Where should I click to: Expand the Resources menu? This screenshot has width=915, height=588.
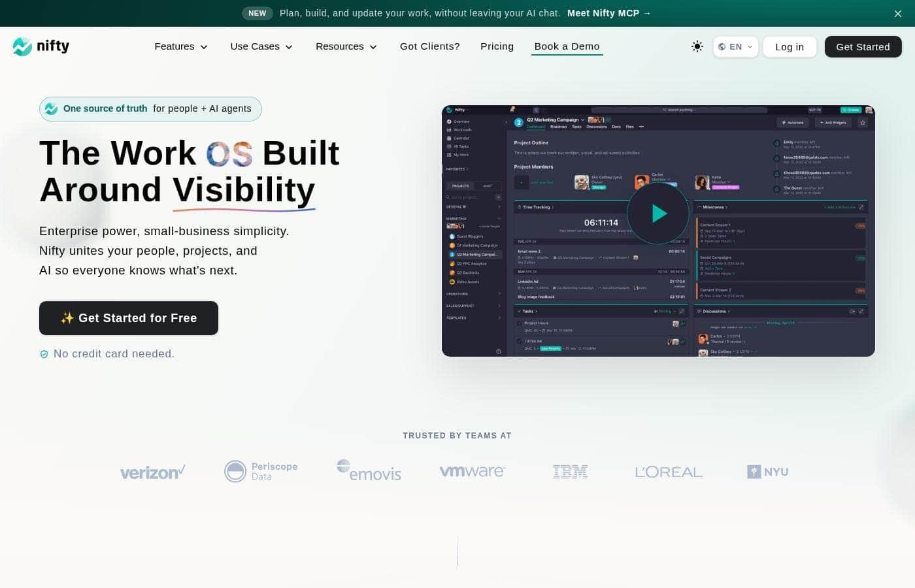pyautogui.click(x=346, y=46)
